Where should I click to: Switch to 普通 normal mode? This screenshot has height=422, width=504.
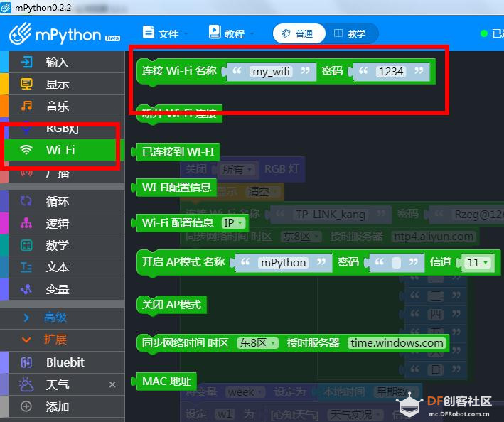[x=299, y=33]
